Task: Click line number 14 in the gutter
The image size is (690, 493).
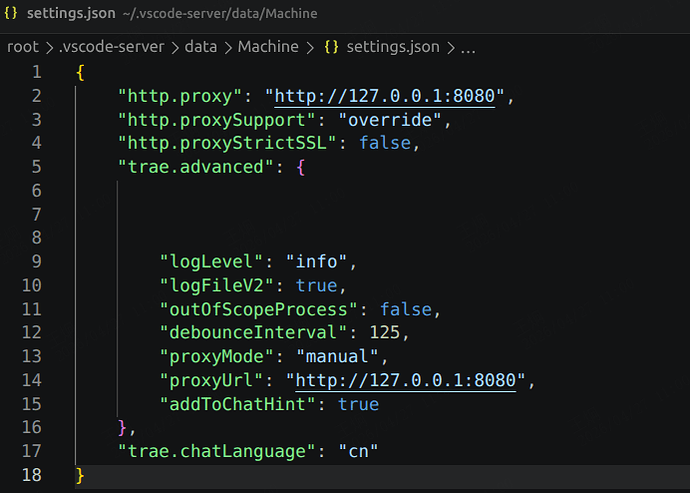Action: coord(32,380)
